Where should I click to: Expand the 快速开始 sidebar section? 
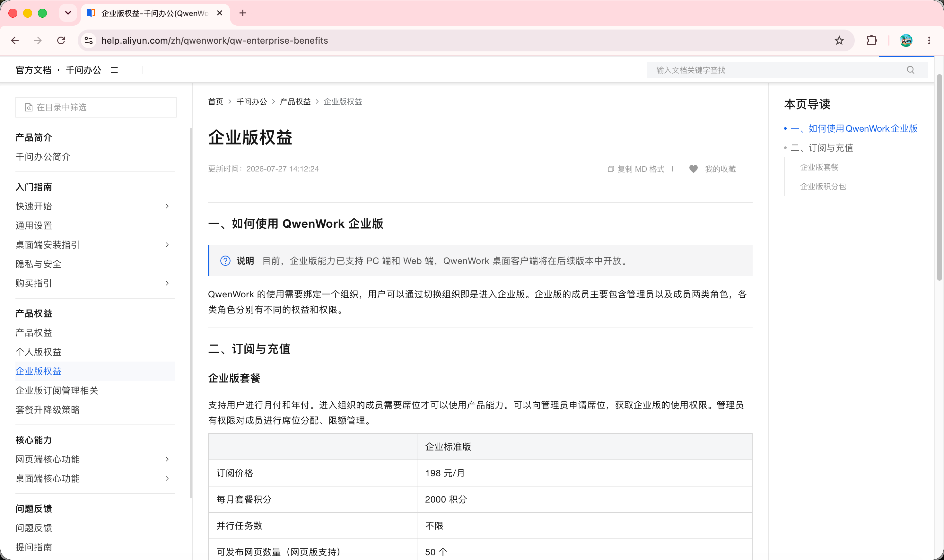pos(167,206)
